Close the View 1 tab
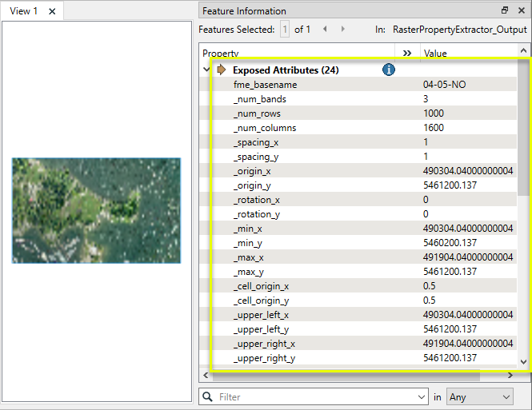532x410 pixels. tap(52, 11)
